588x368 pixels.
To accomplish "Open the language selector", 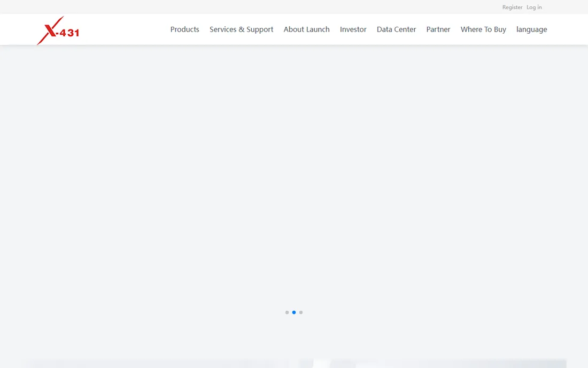I will click(x=531, y=29).
